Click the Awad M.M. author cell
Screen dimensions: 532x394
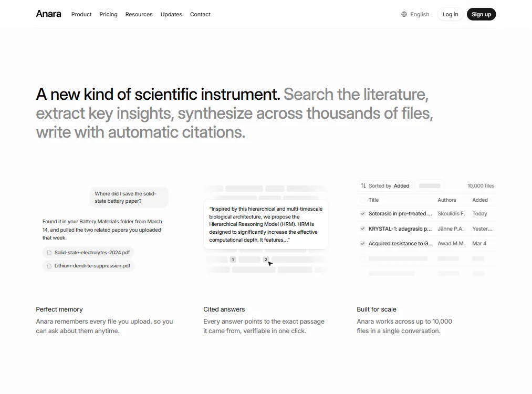pyautogui.click(x=451, y=243)
